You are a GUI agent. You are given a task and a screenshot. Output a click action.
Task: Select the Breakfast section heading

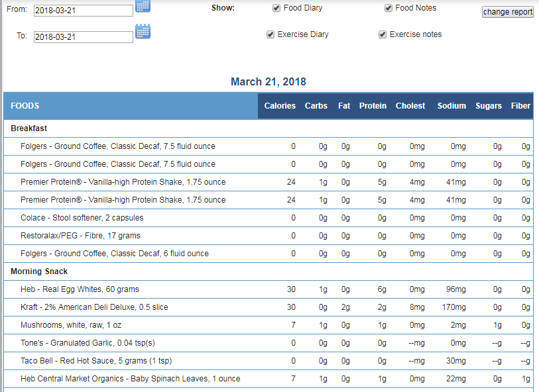point(29,128)
